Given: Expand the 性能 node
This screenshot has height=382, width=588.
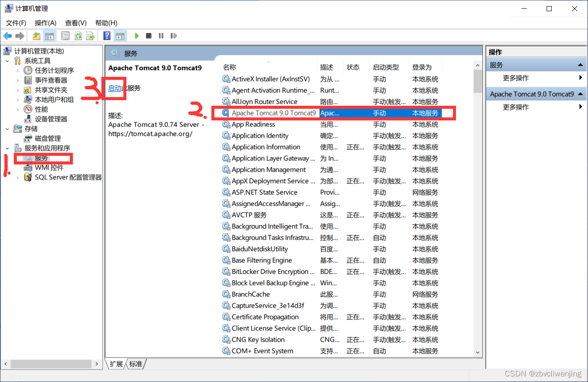Looking at the screenshot, I should click(x=18, y=109).
